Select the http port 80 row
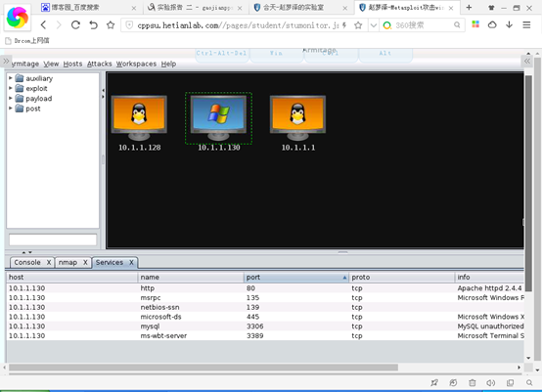This screenshot has height=392, width=542. click(265, 288)
